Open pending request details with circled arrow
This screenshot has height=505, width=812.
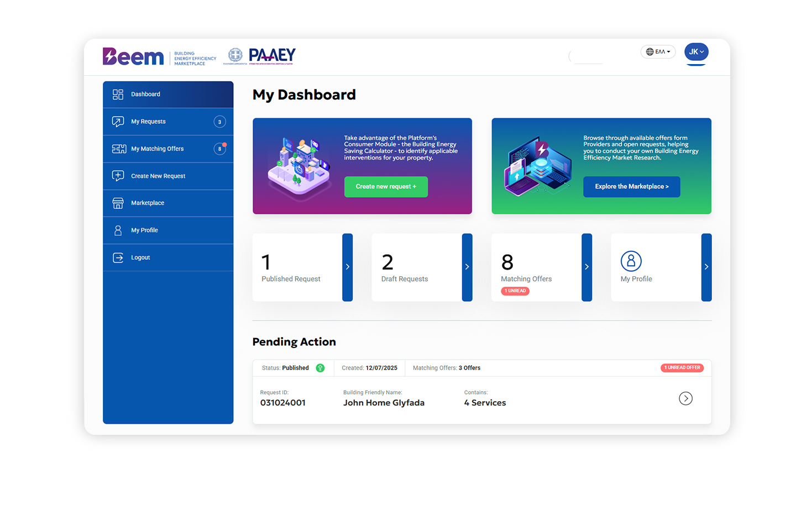click(x=685, y=398)
